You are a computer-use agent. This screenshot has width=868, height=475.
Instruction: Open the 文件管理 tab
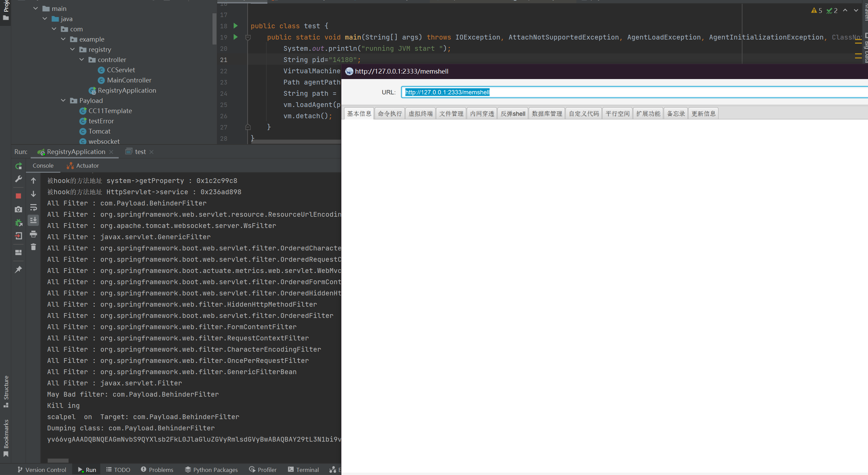pos(451,113)
